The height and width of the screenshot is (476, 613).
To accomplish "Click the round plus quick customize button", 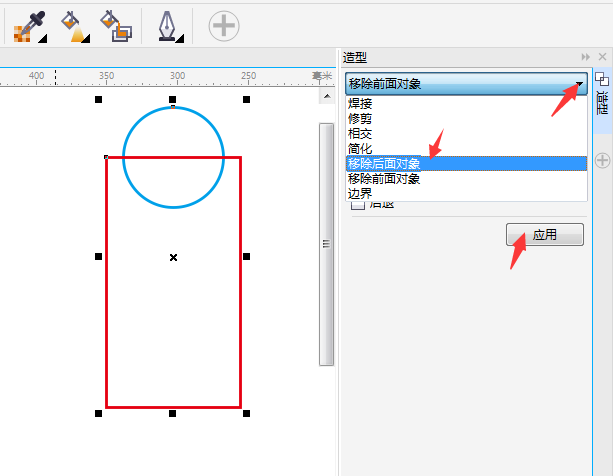I will (224, 25).
